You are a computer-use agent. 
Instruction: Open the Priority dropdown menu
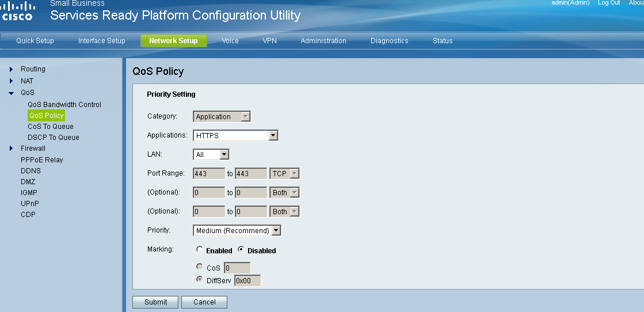click(237, 231)
